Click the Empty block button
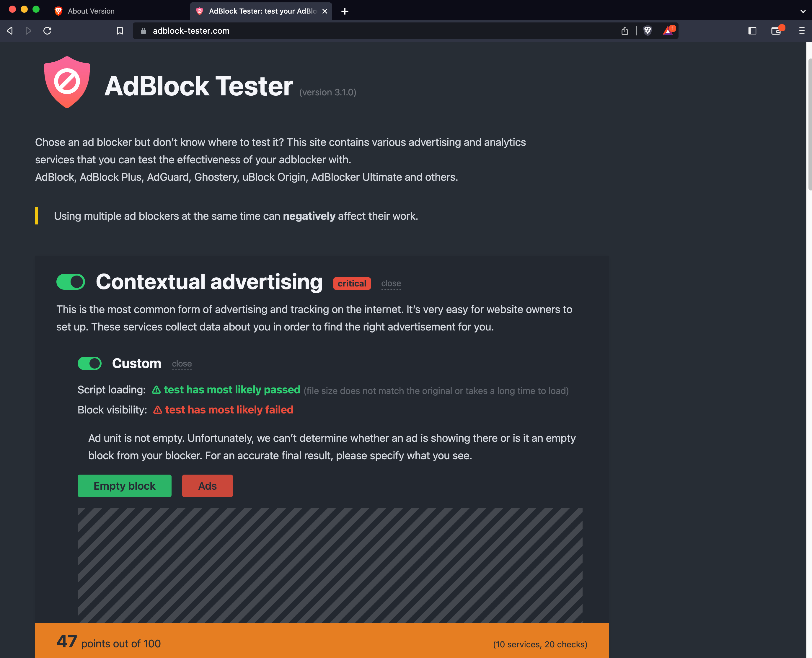This screenshot has width=812, height=658. point(124,486)
